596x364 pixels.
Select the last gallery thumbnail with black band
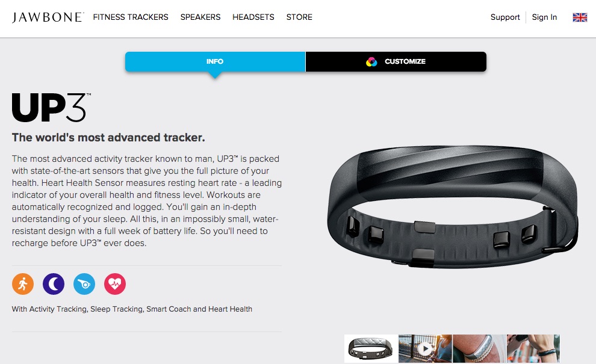[533, 348]
